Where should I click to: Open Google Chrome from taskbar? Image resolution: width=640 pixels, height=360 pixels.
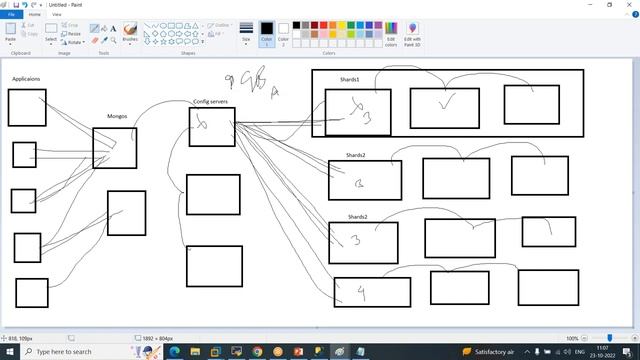point(257,351)
